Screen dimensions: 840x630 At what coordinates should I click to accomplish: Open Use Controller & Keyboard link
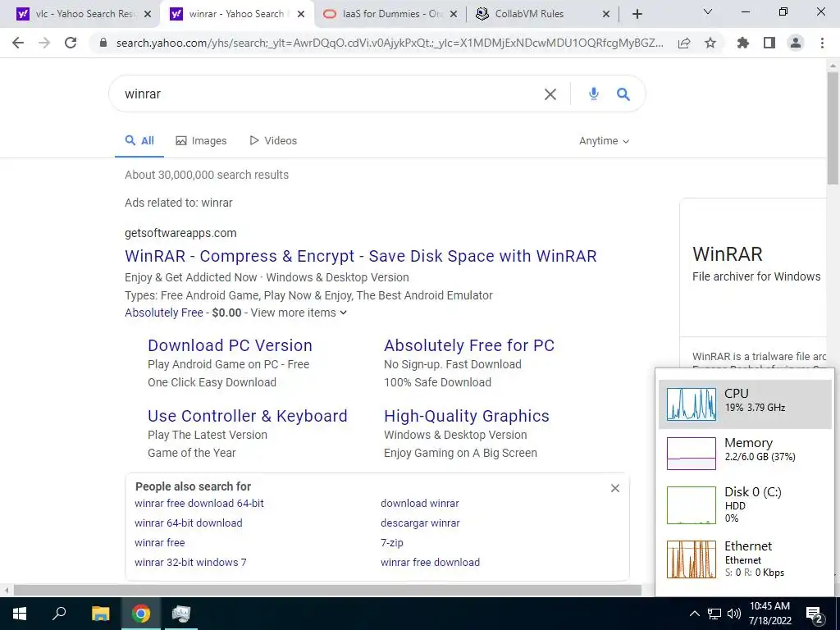248,416
